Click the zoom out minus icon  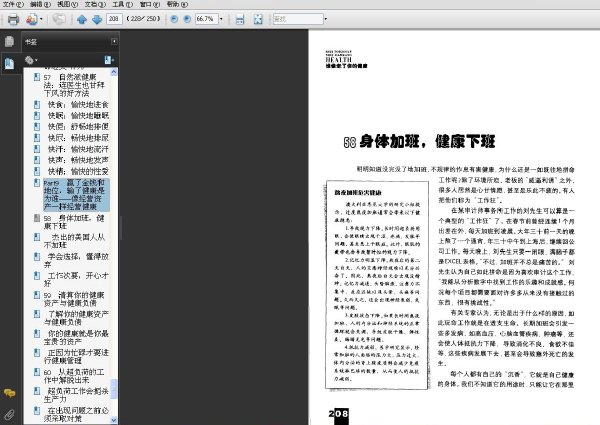coord(174,19)
